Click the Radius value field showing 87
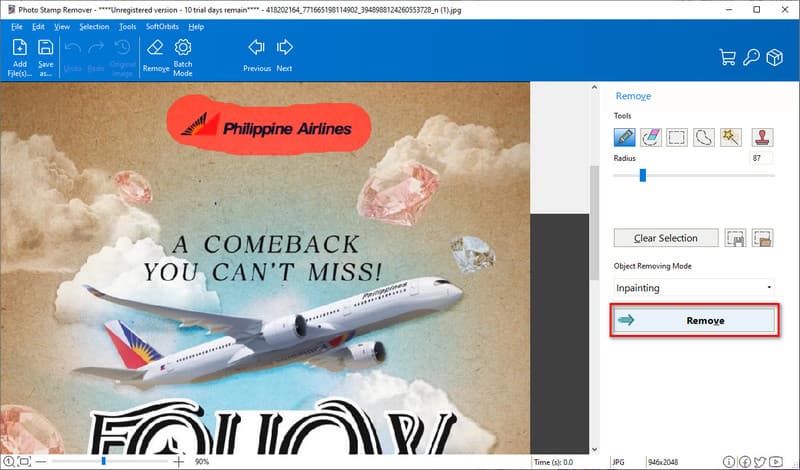Image resolution: width=800 pixels, height=470 pixels. [x=761, y=158]
